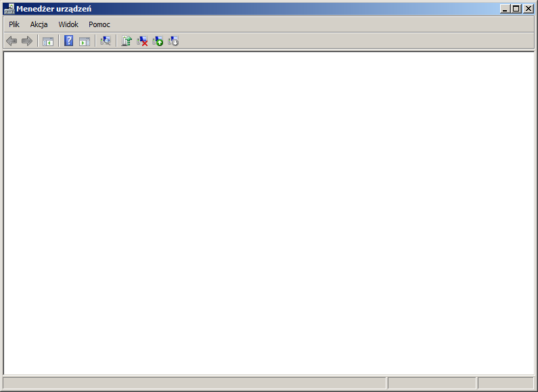
Task: Scan for hardware changes icon
Action: 105,41
